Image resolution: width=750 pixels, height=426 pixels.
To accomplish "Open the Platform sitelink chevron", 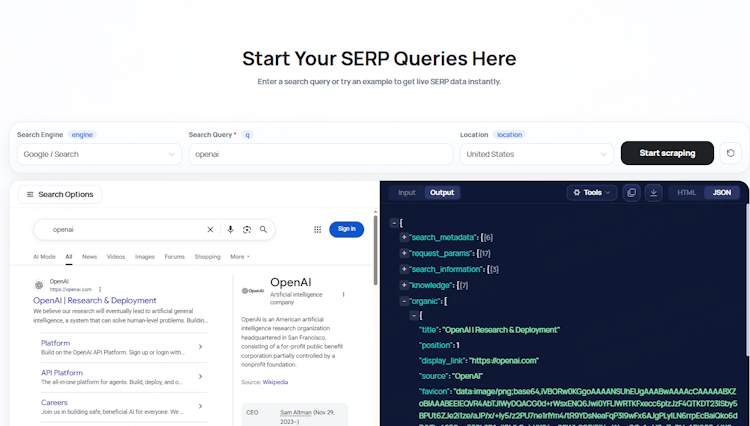I will 200,347.
